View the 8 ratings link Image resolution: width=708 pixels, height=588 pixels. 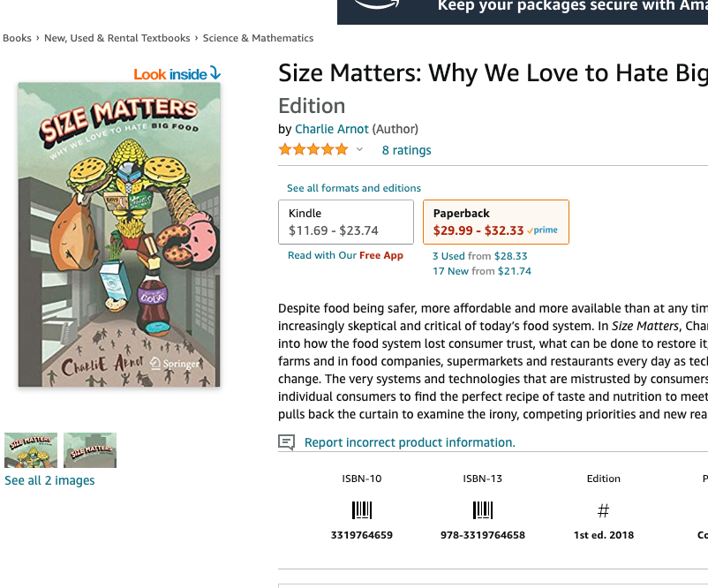point(406,150)
